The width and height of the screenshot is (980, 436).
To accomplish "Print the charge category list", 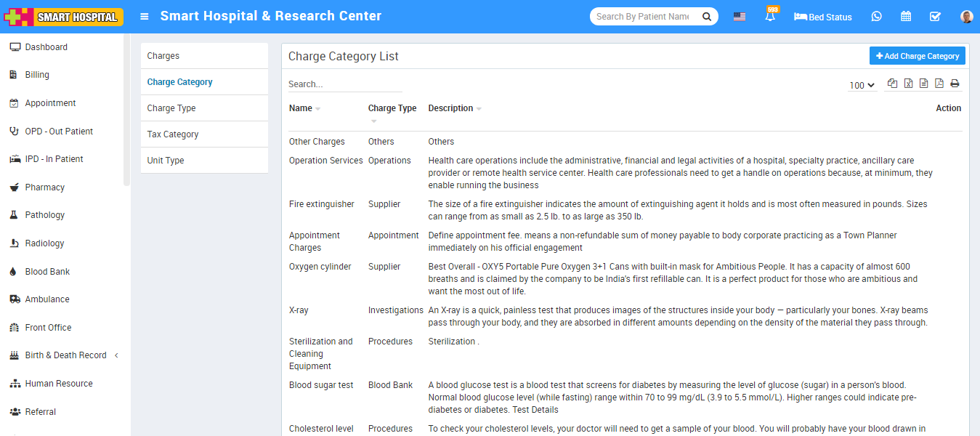I will click(955, 84).
